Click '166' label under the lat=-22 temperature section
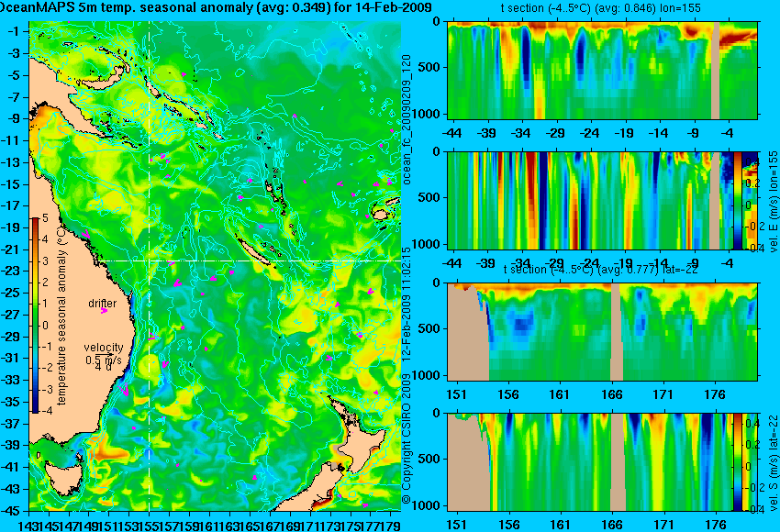 (611, 394)
